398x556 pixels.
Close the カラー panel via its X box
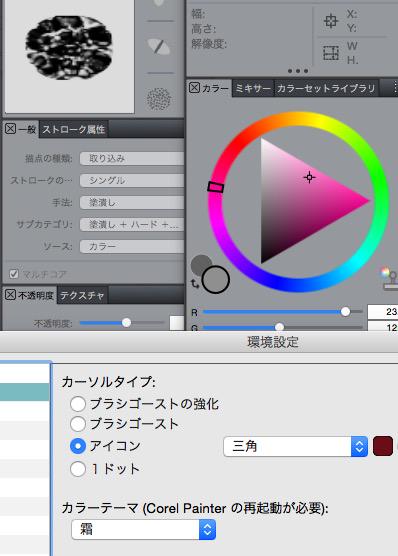[194, 87]
